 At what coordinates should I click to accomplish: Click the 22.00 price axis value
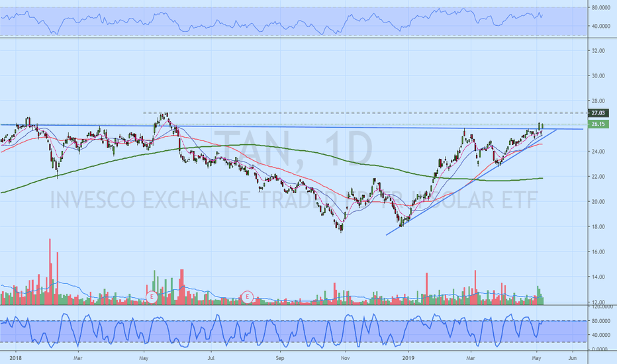click(598, 177)
